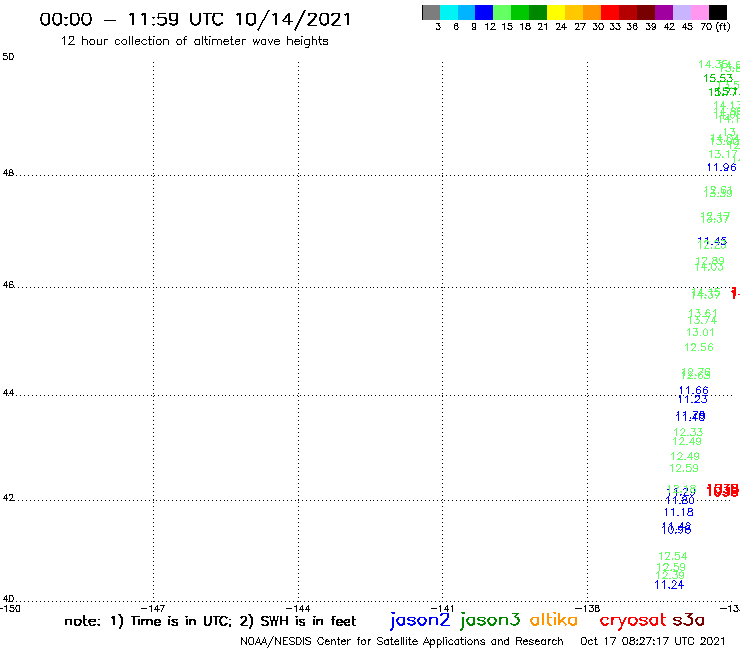Viewport: 740px width, 650px height.
Task: Select the orange altika satellite label
Action: 554,620
